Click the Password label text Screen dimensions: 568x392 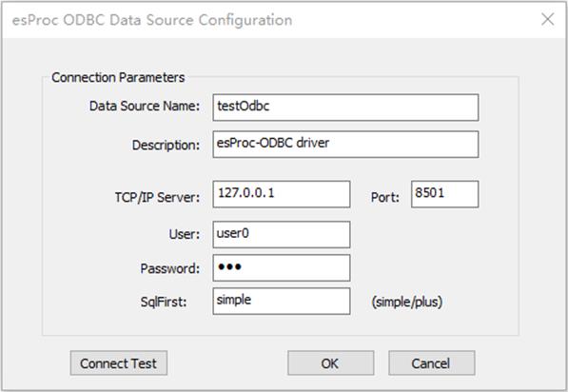(x=170, y=269)
